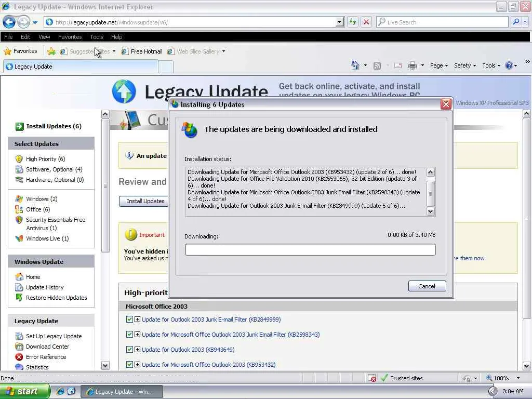Click Restore Hidden Updates icon

[x=19, y=298]
